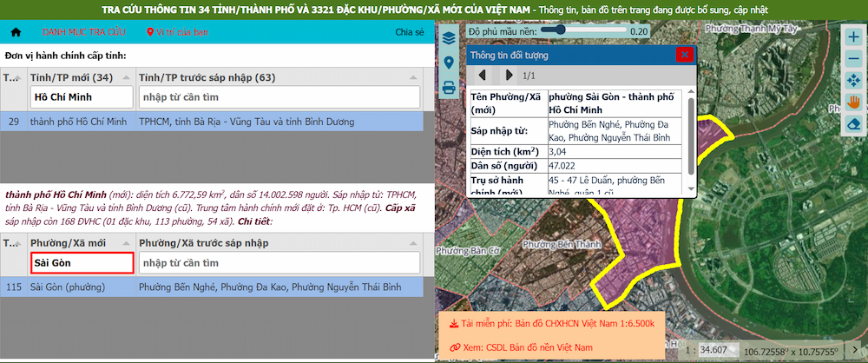Print the map with printer icon
Viewport: 868px width, 363px height.
point(449,87)
